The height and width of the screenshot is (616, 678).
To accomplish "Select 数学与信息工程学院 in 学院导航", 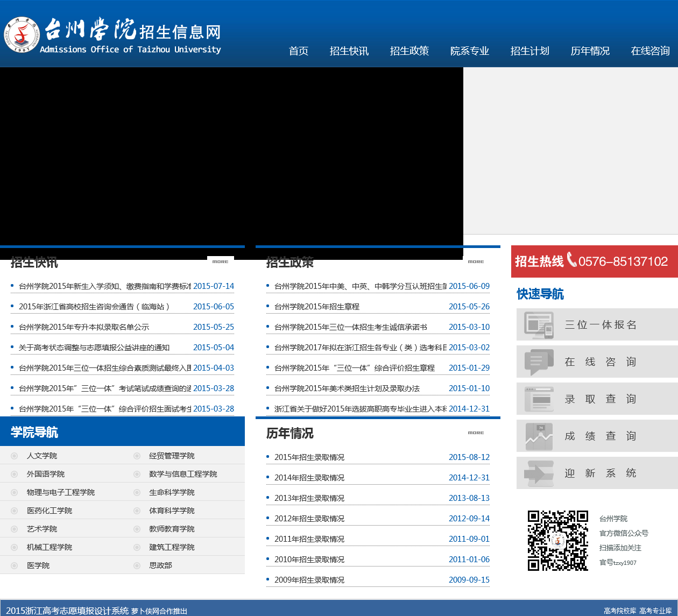I will coord(183,474).
